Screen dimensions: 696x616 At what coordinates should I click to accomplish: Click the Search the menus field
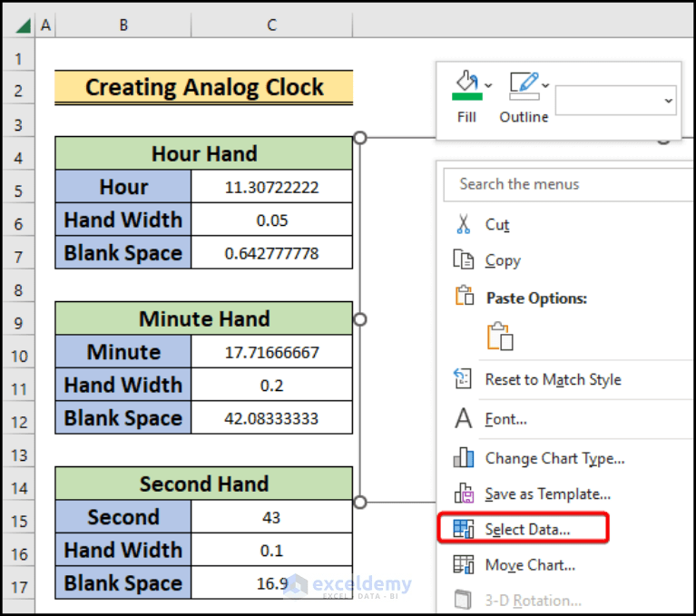(568, 184)
